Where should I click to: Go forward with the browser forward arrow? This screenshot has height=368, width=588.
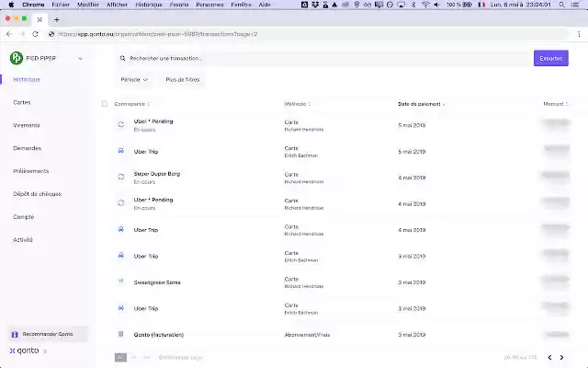pyautogui.click(x=22, y=34)
